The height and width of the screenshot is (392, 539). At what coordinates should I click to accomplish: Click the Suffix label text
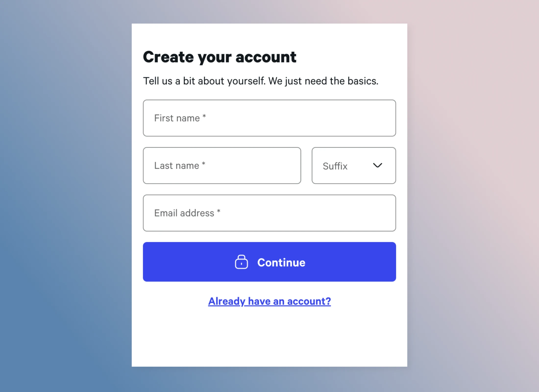click(335, 166)
